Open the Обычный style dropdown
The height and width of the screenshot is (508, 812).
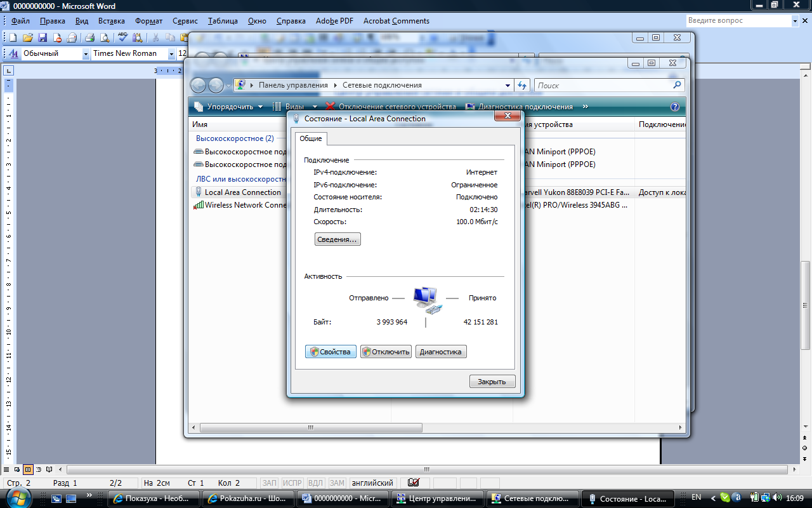pyautogui.click(x=86, y=54)
